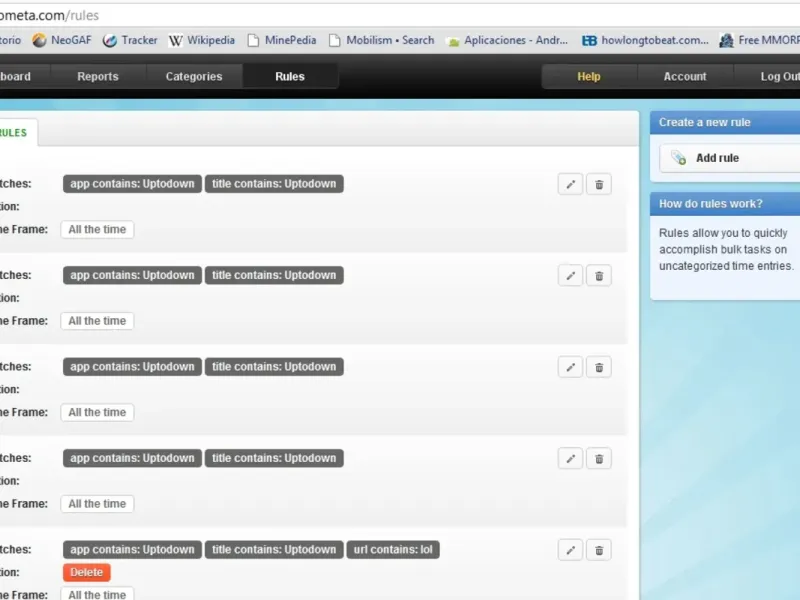Click the MinePedia page icon

(x=253, y=40)
